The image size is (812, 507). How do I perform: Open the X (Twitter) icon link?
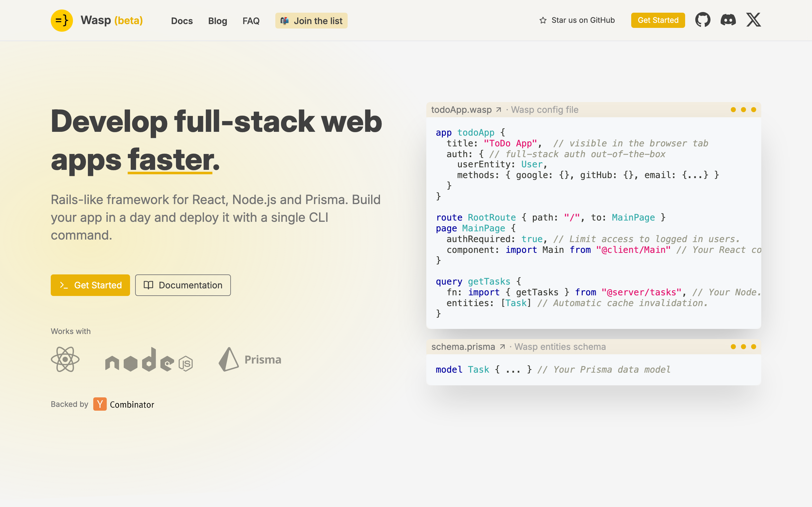coord(753,20)
